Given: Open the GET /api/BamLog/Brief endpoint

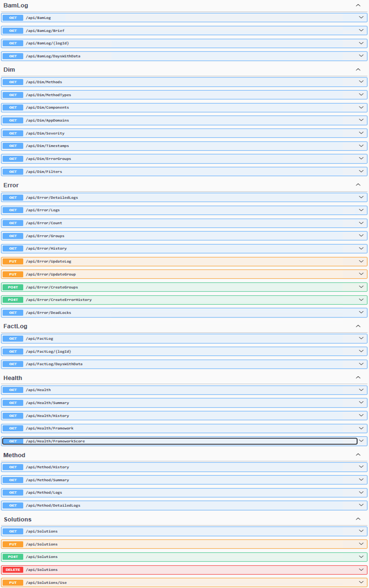Looking at the screenshot, I should (184, 31).
